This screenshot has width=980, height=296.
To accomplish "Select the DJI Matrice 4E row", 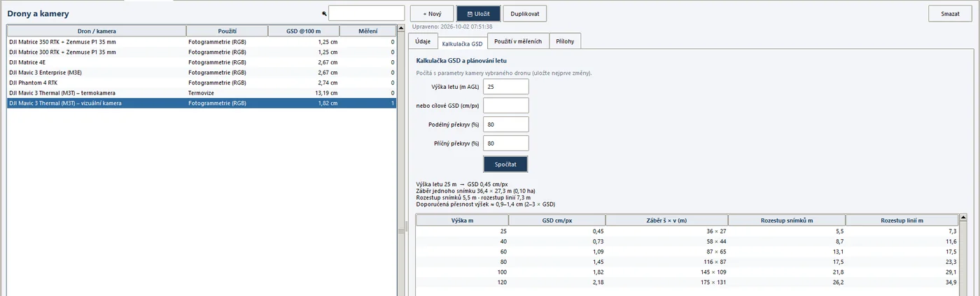I will click(202, 62).
